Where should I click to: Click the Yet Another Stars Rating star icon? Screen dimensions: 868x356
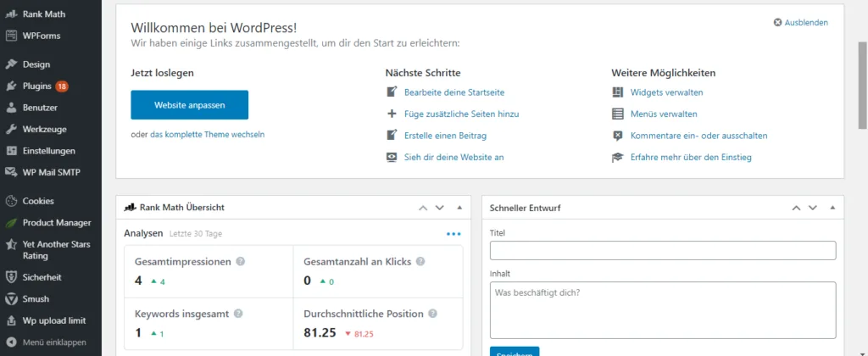(x=11, y=244)
